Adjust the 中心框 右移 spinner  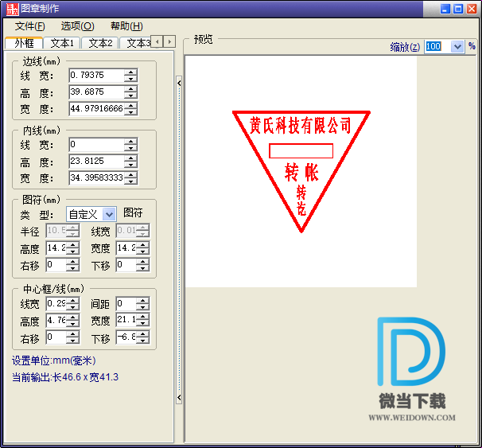pos(72,337)
